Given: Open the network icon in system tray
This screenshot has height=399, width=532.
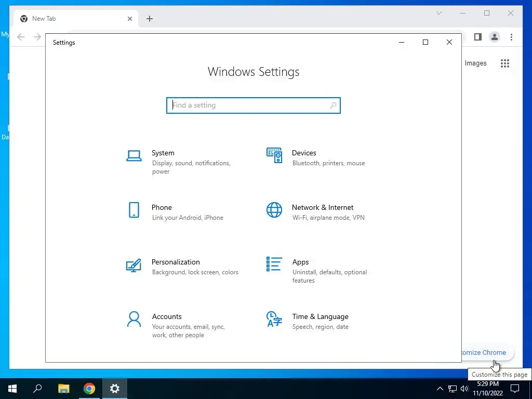Looking at the screenshot, I should click(x=453, y=389).
